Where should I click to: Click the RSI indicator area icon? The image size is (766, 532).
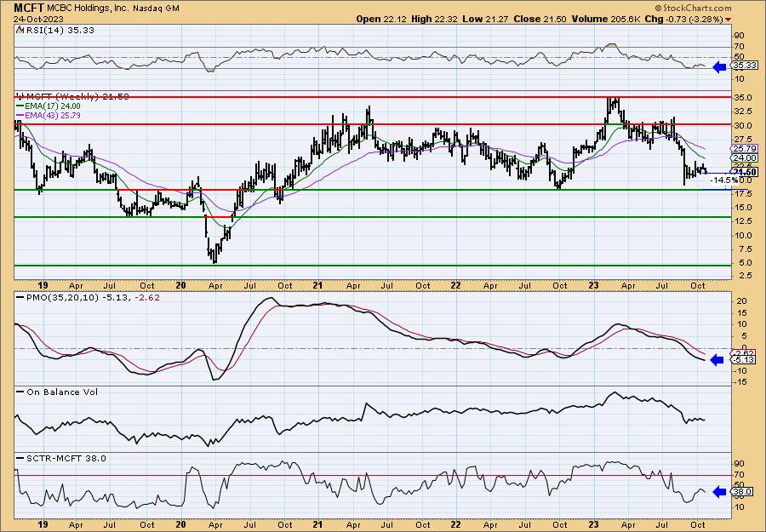(x=20, y=30)
